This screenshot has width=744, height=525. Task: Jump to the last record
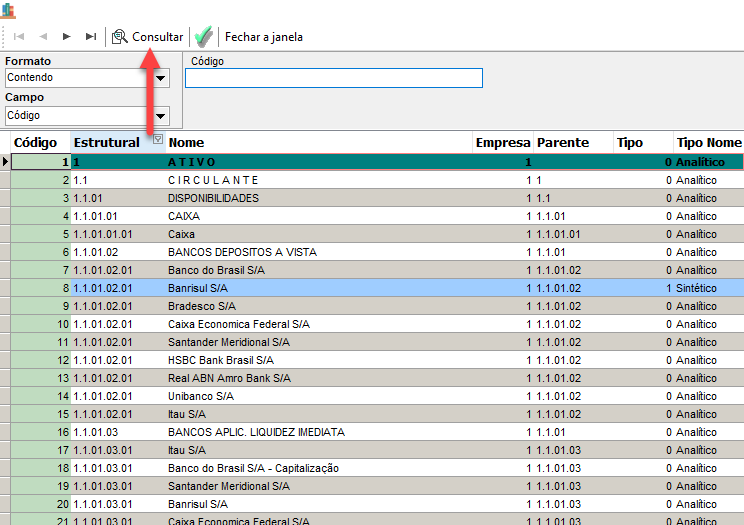point(91,37)
